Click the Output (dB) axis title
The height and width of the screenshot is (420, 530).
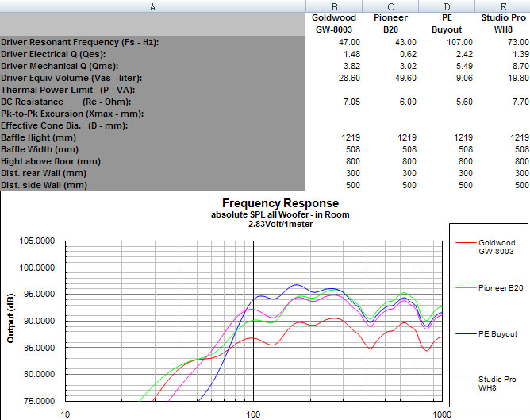pyautogui.click(x=10, y=318)
